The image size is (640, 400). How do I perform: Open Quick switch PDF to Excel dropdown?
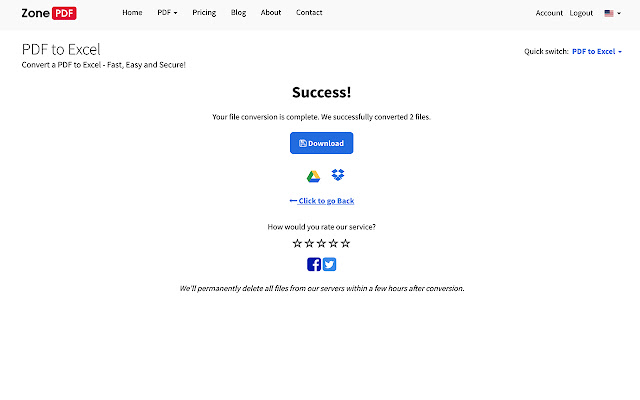(x=597, y=51)
